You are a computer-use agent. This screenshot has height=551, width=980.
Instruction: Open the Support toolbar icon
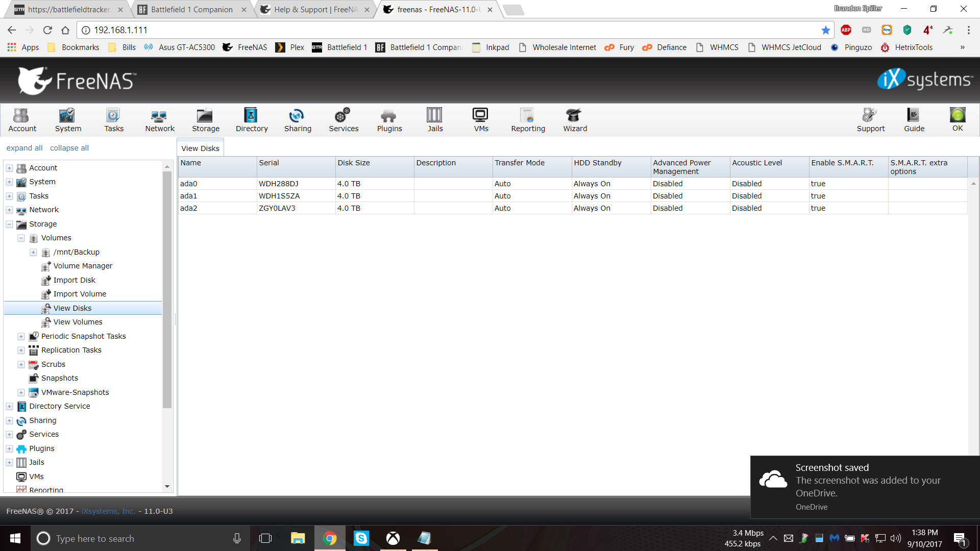[x=870, y=120]
